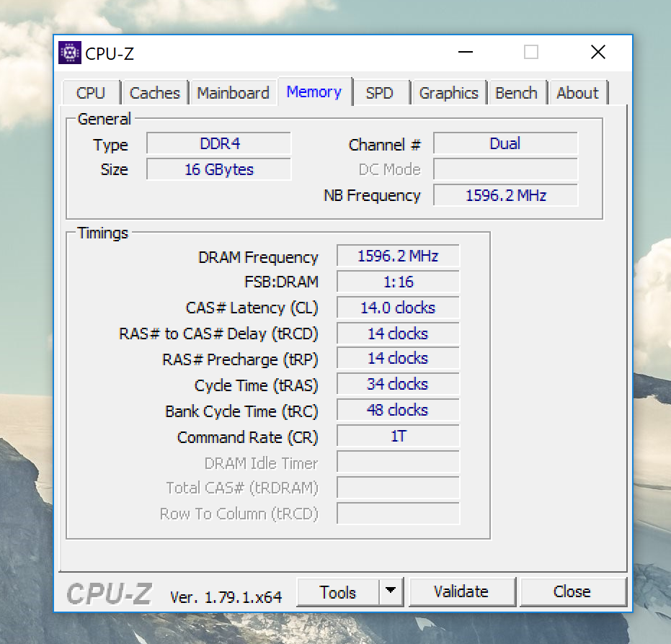Click the 16 GBytes size field
The image size is (671, 644).
click(x=218, y=169)
